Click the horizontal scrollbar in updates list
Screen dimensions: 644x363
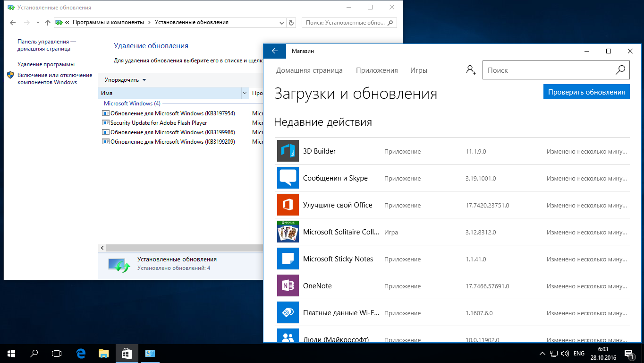(x=184, y=248)
